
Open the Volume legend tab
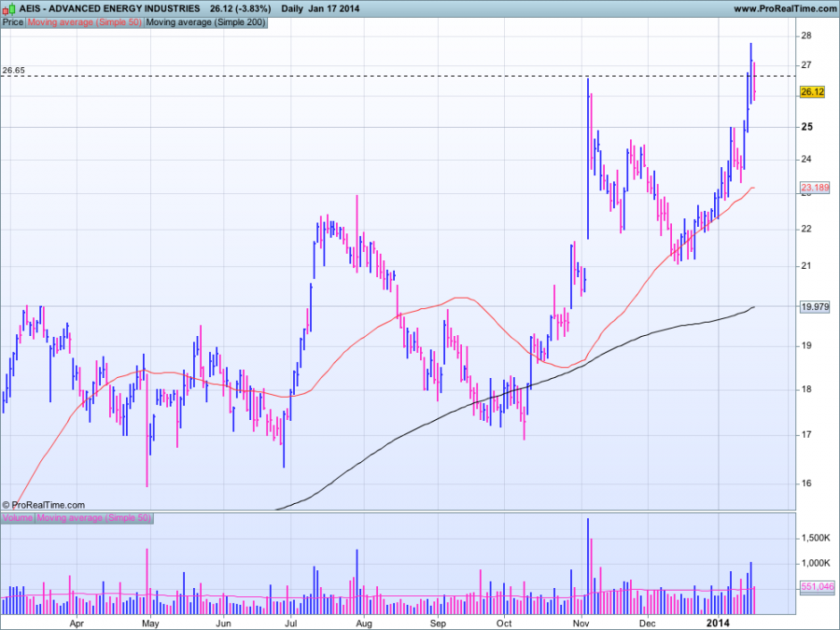click(x=18, y=518)
